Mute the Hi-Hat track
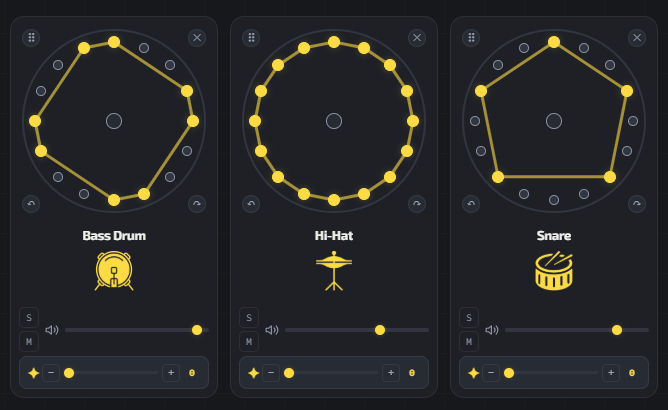 249,341
